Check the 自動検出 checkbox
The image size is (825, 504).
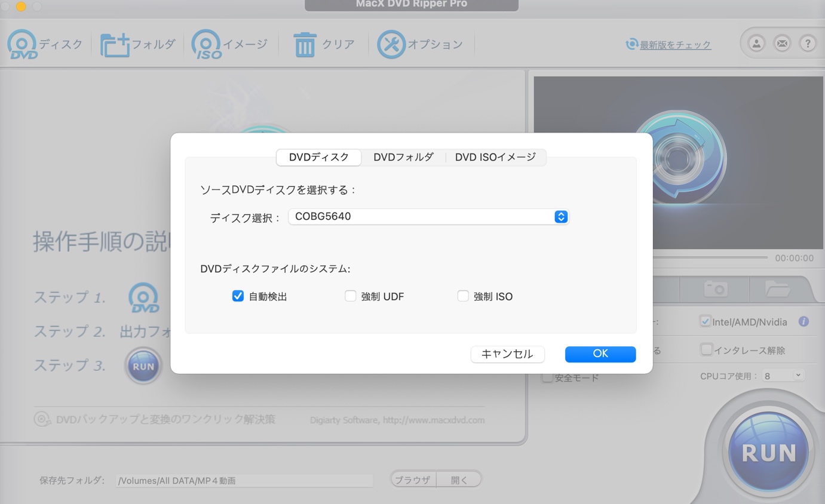click(x=238, y=296)
